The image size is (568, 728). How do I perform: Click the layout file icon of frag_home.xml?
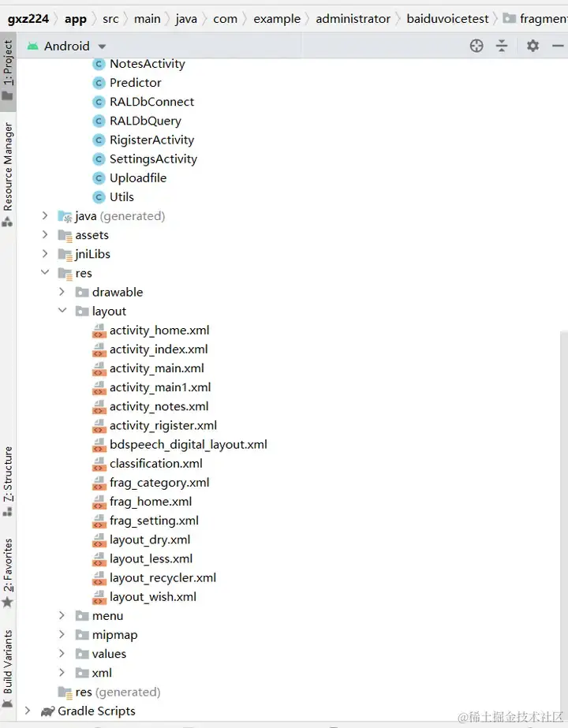coord(99,502)
